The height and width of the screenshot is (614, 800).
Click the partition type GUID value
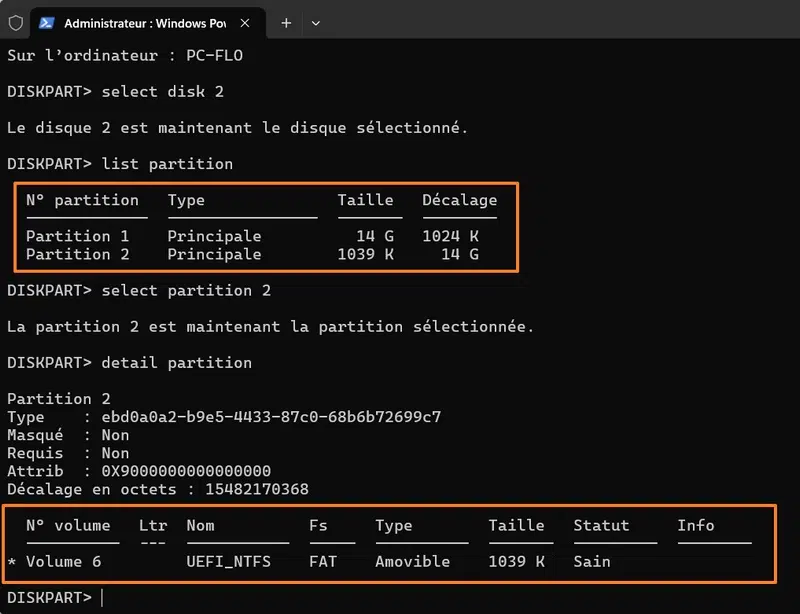(271, 416)
